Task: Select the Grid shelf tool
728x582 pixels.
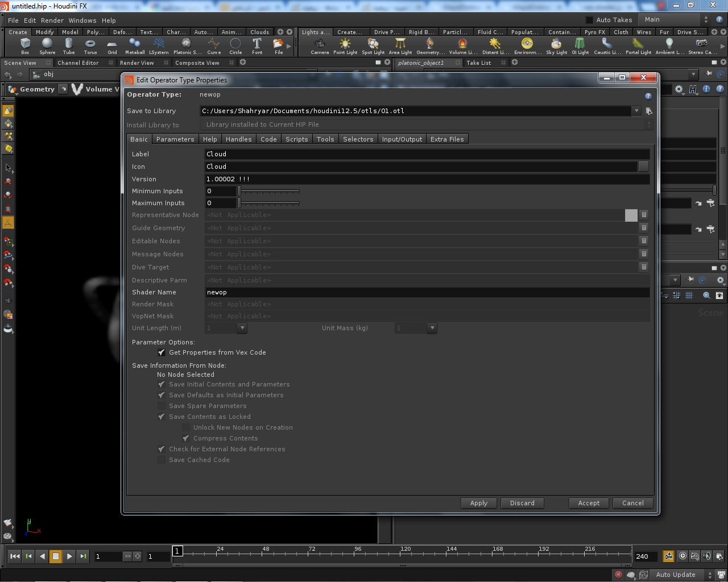Action: (112, 46)
